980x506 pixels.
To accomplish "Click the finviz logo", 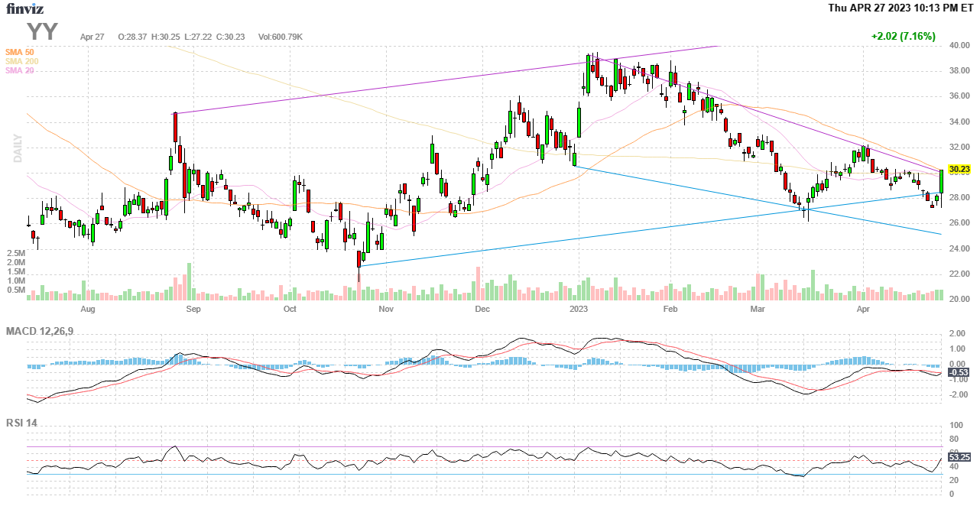I will click(x=24, y=8).
